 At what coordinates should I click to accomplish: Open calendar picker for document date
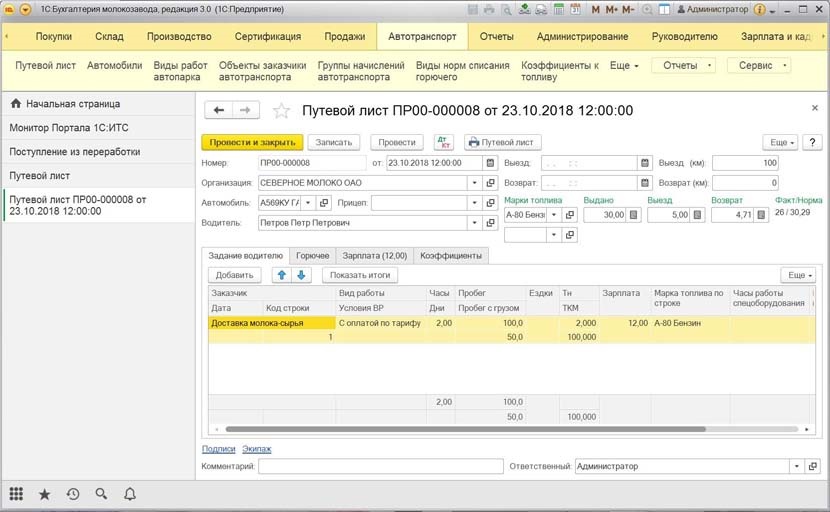click(x=490, y=163)
